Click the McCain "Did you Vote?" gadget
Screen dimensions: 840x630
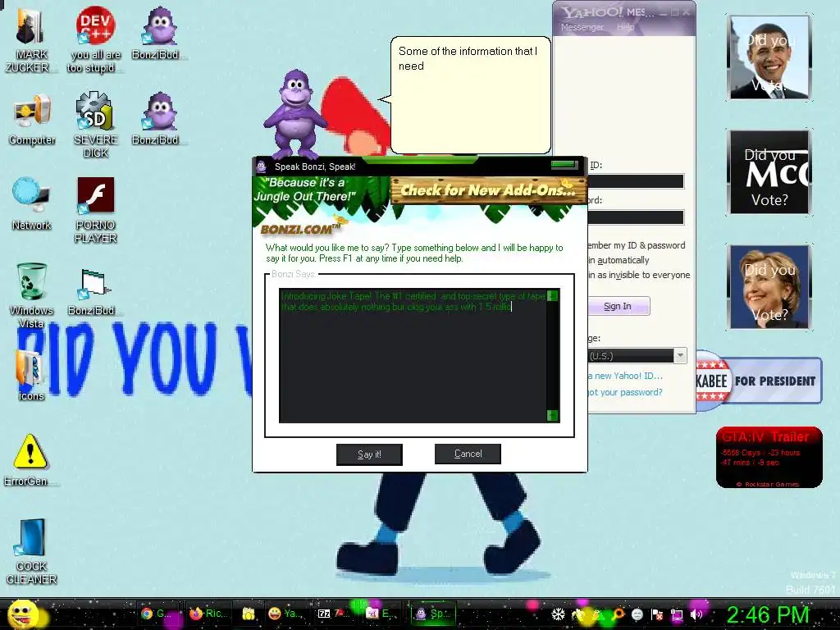[769, 172]
